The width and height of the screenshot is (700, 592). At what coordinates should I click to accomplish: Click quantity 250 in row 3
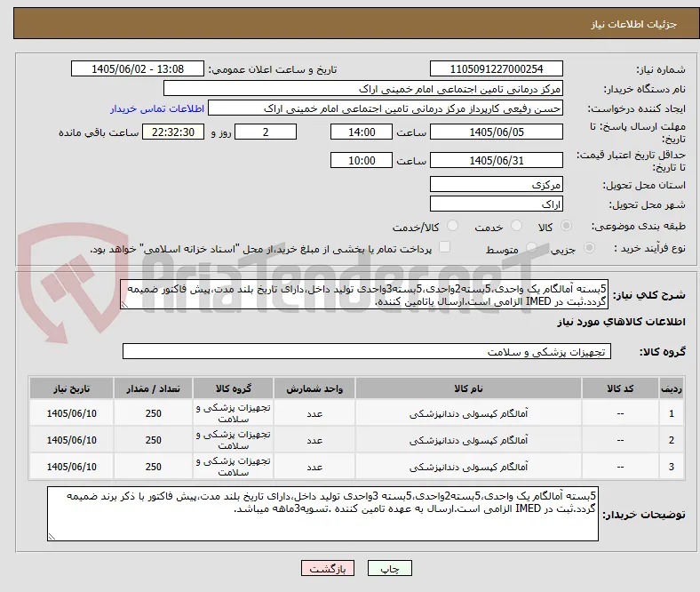pyautogui.click(x=153, y=467)
